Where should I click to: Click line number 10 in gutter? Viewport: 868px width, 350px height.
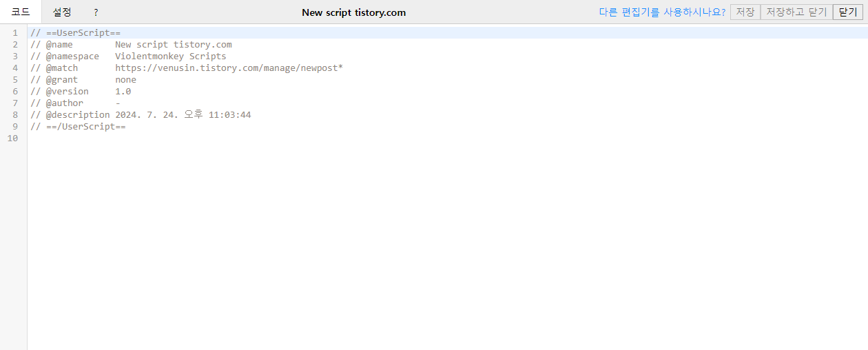tap(12, 138)
